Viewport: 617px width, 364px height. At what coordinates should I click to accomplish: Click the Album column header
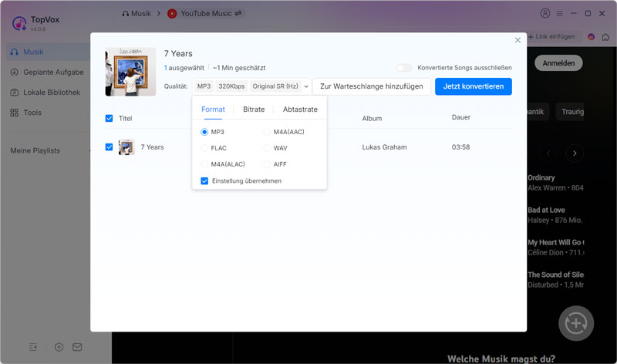click(x=372, y=119)
